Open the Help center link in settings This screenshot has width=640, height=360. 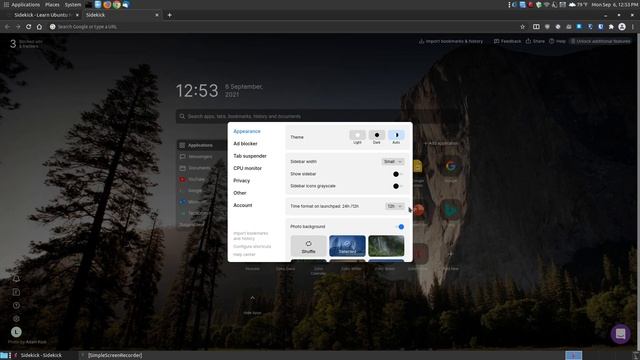(x=244, y=254)
